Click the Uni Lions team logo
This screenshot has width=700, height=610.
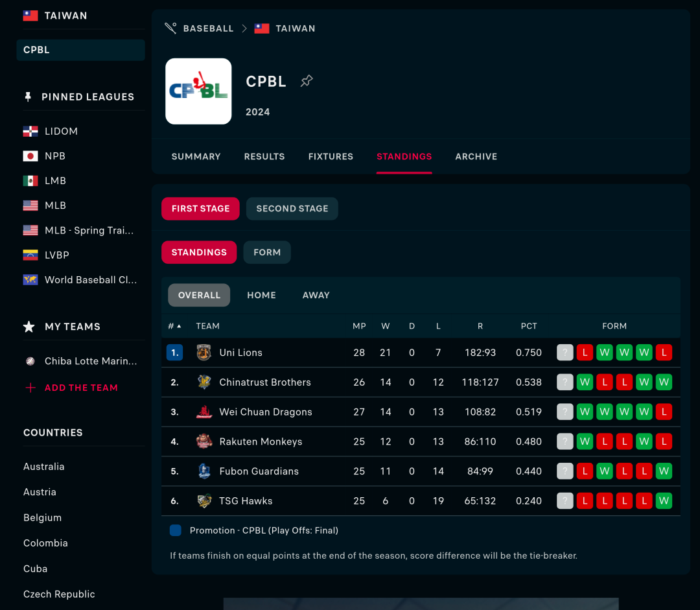[204, 353]
